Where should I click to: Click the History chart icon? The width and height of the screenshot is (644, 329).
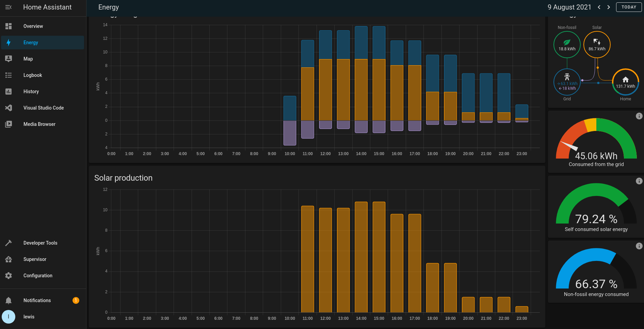click(x=9, y=92)
